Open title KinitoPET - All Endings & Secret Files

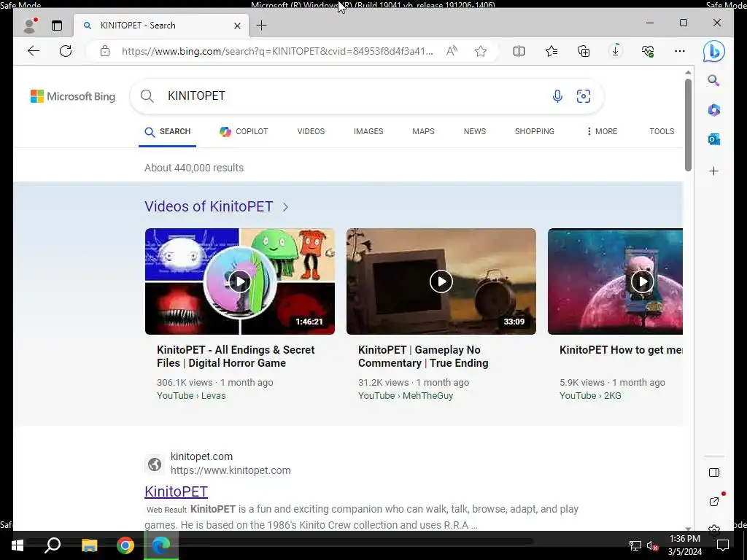pos(236,356)
